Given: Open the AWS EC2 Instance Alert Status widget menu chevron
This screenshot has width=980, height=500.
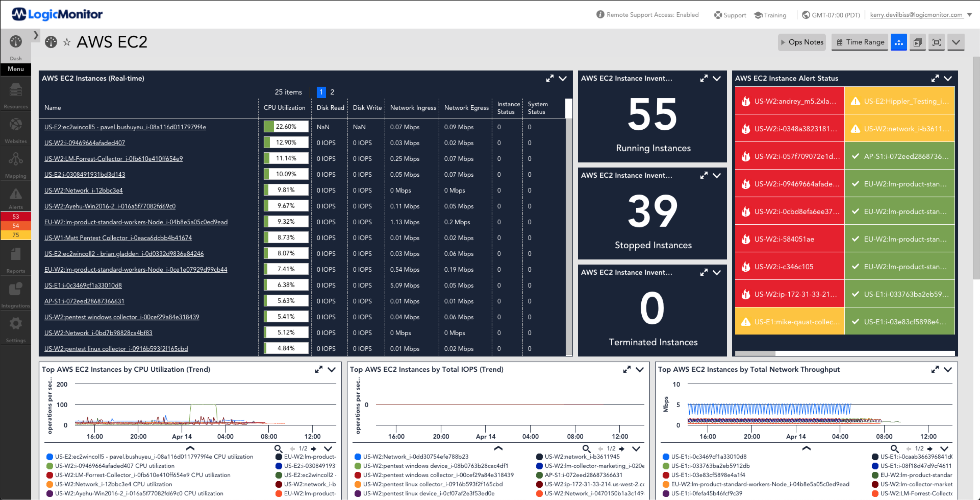Looking at the screenshot, I should point(948,78).
